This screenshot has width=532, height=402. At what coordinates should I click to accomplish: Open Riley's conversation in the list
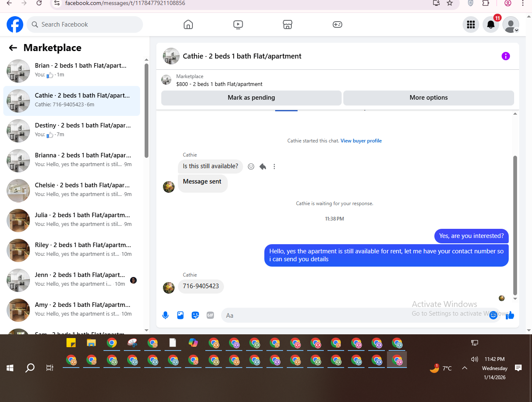71,250
